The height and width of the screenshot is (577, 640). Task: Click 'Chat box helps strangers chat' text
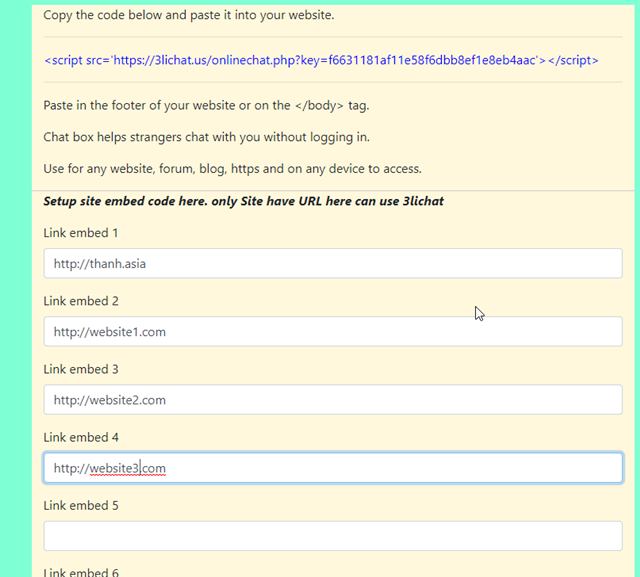pyautogui.click(x=207, y=137)
